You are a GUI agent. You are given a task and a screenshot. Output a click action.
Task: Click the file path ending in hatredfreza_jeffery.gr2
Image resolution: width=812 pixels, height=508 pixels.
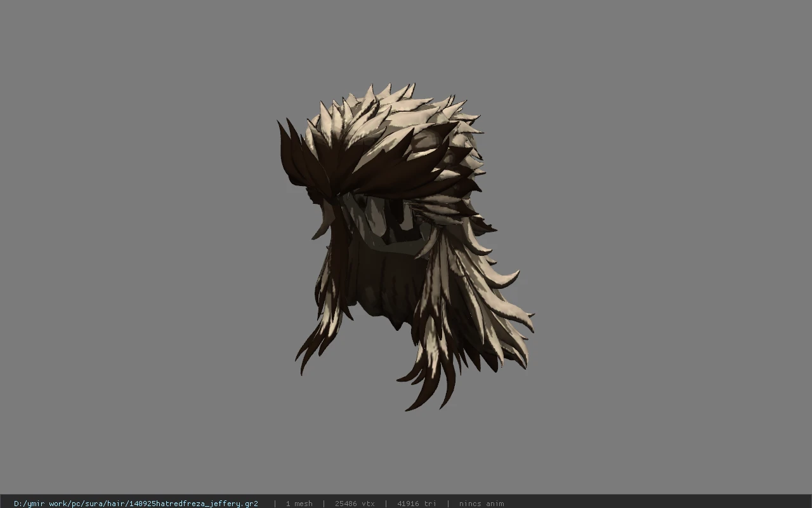[136, 504]
